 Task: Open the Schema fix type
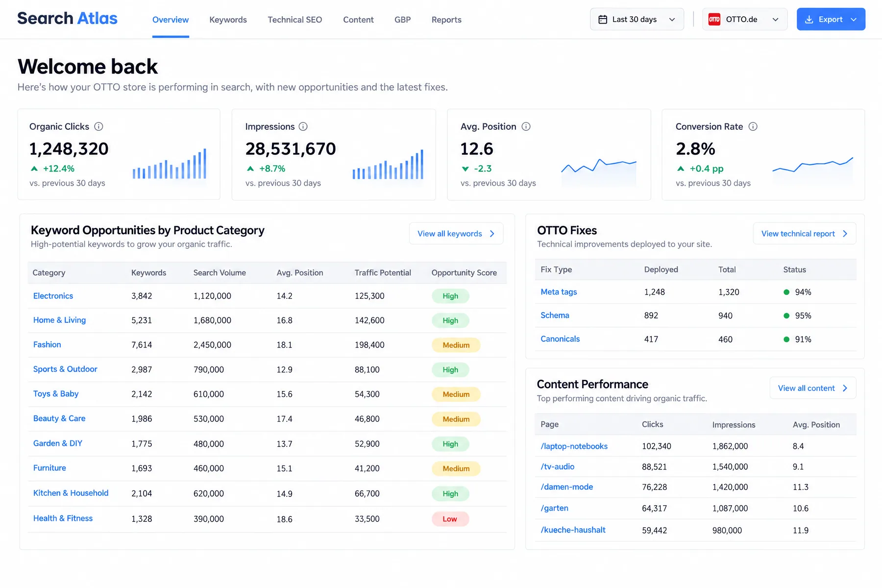click(555, 315)
